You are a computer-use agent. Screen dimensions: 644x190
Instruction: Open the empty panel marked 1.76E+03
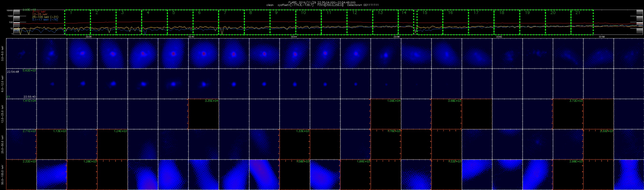pyautogui.click(x=386, y=144)
